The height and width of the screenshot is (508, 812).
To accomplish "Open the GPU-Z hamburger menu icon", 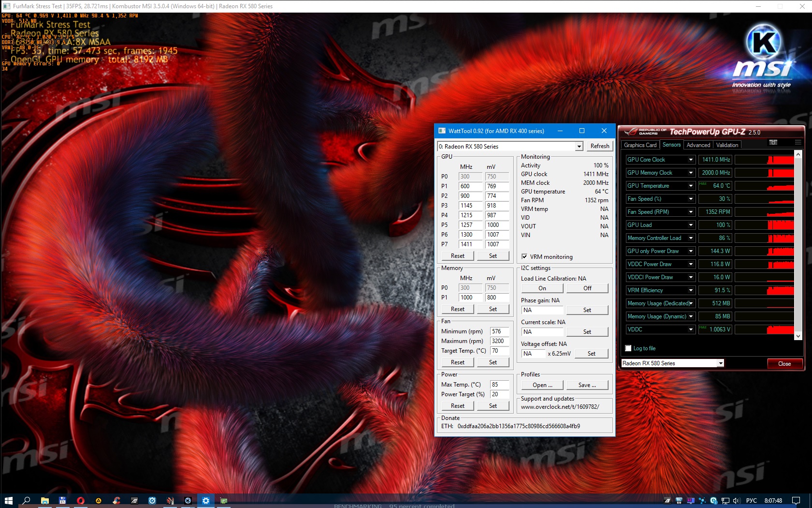I will tap(797, 142).
